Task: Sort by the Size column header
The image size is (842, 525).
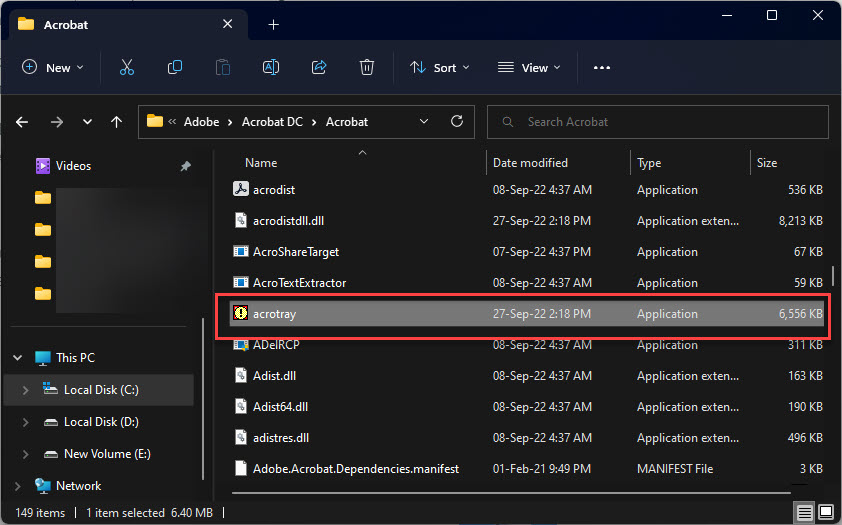Action: (x=767, y=163)
